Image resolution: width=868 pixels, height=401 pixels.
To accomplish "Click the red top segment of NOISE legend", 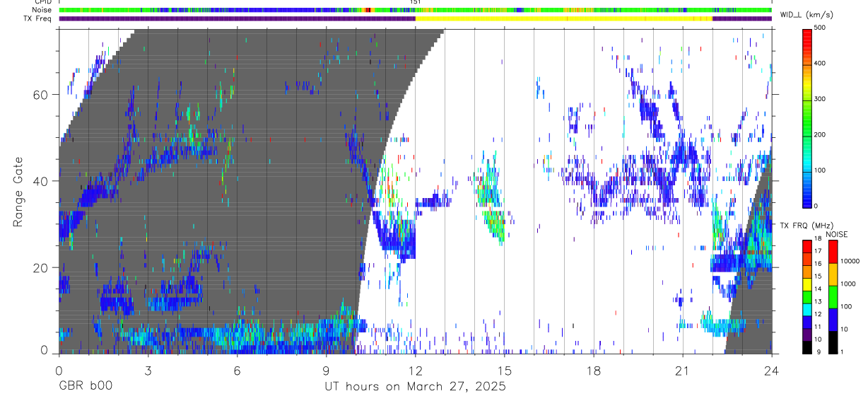I will pyautogui.click(x=833, y=252).
